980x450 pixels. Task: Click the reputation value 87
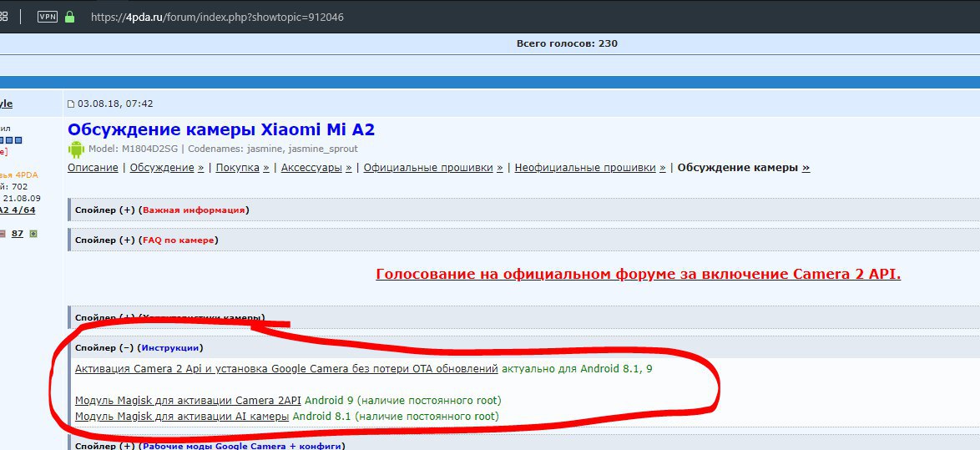[18, 234]
